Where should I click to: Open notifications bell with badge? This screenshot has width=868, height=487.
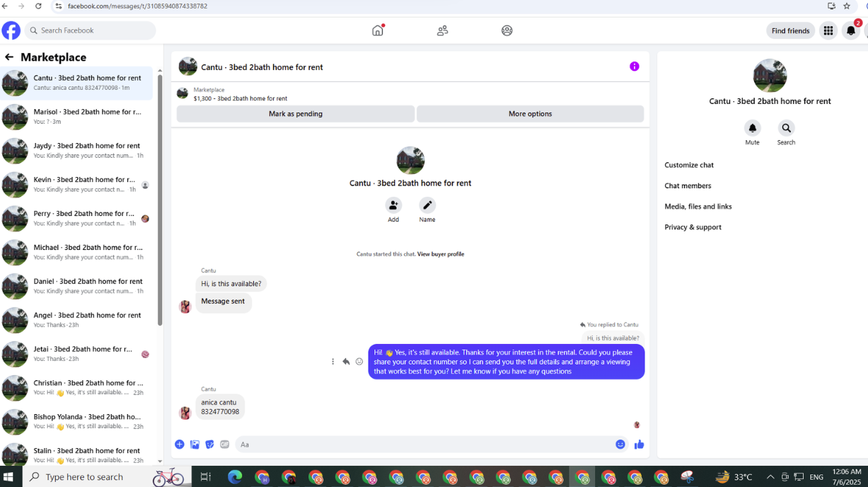851,30
